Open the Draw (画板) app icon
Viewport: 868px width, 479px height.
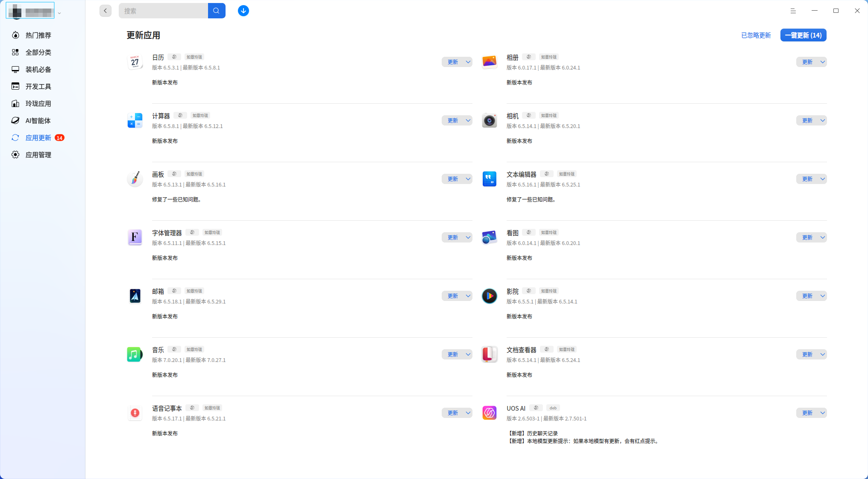pos(135,179)
